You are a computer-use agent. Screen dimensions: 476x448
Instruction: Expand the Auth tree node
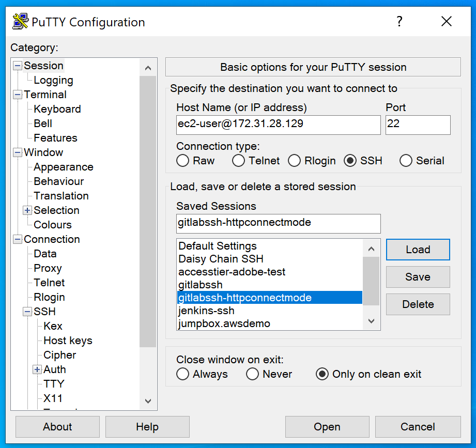pos(37,369)
